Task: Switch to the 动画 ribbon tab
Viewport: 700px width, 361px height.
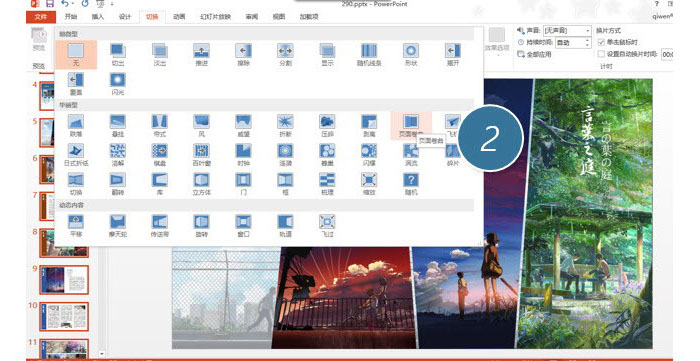Action: [x=179, y=17]
